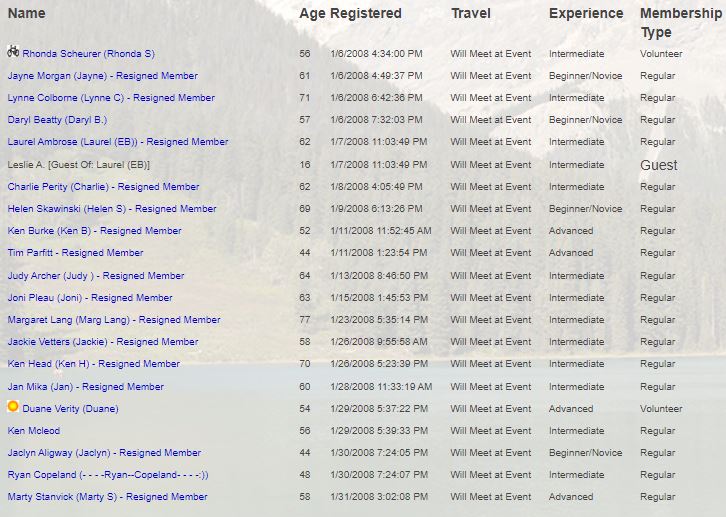This screenshot has width=726, height=517.
Task: Click age 16 in Leslie A.'s row
Action: pyautogui.click(x=305, y=165)
